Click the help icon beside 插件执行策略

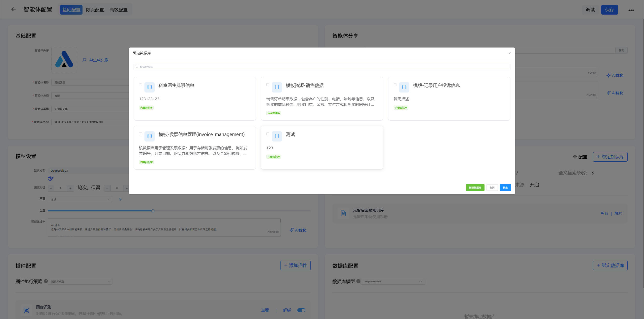[46, 281]
